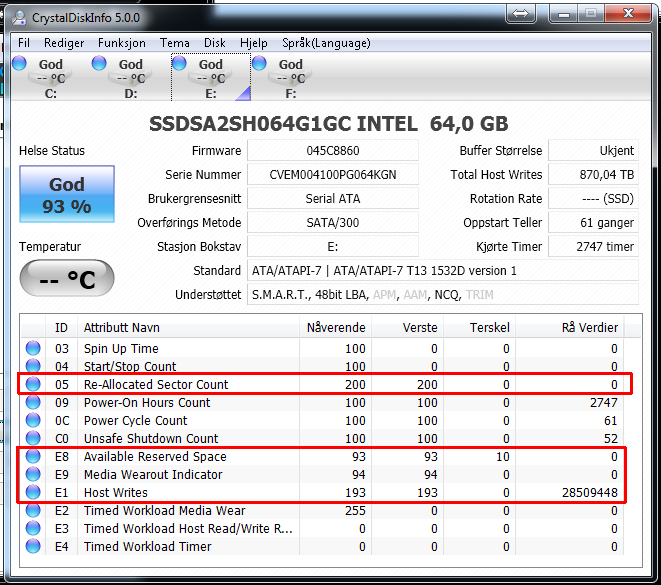The width and height of the screenshot is (661, 585).
Task: Click the blue status orb for D: drive
Action: (99, 63)
